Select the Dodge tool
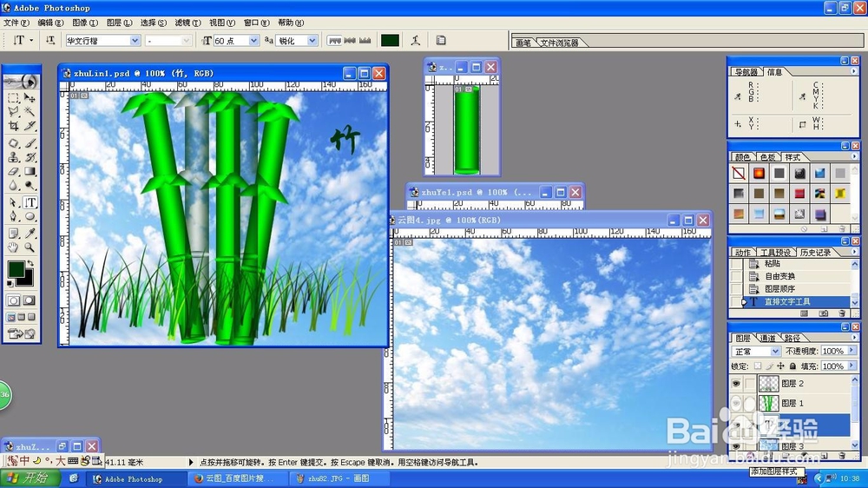868x488 pixels. tap(30, 186)
